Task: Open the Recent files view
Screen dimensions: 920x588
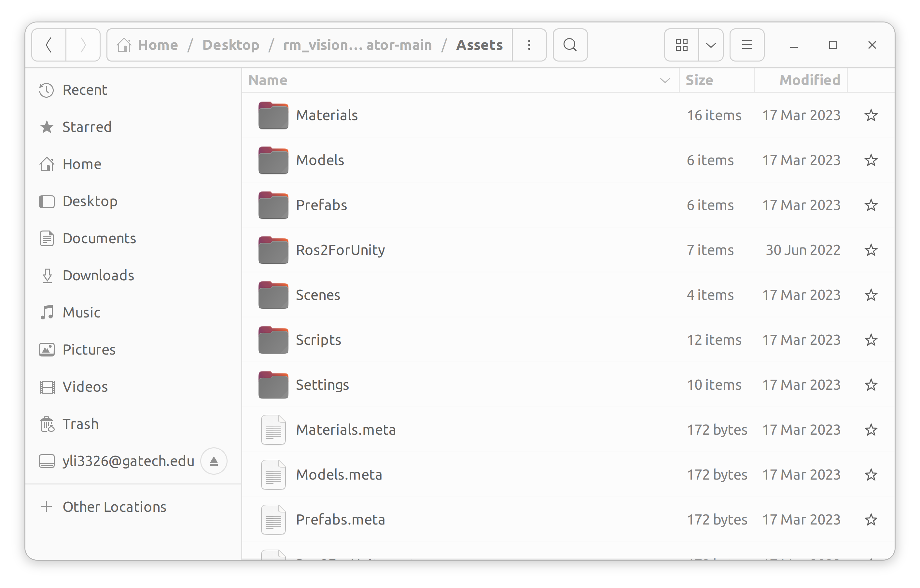Action: pos(84,90)
